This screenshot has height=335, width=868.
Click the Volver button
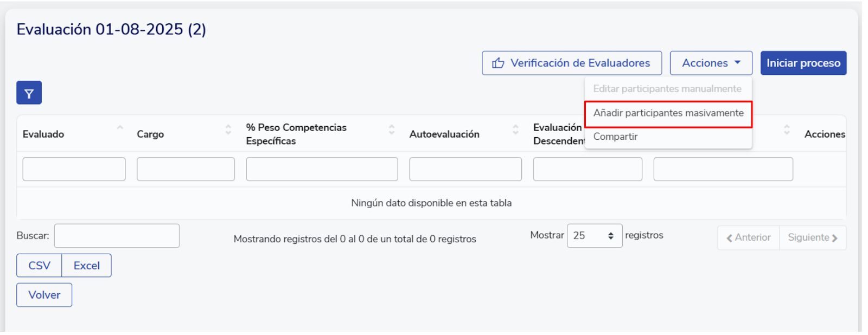tap(44, 295)
